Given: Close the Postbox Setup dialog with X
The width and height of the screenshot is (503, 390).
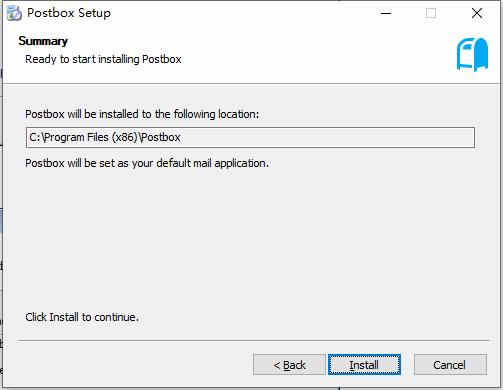Looking at the screenshot, I should coord(477,13).
